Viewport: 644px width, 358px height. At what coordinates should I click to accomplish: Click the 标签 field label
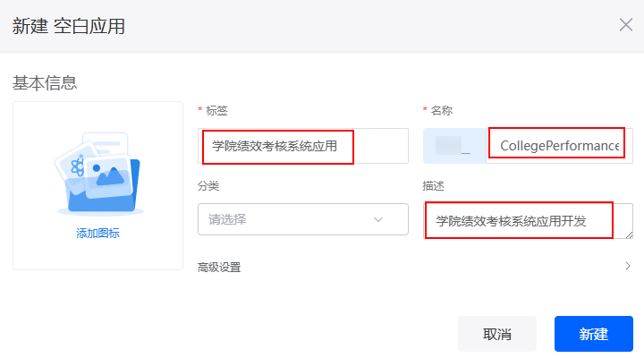pos(216,111)
